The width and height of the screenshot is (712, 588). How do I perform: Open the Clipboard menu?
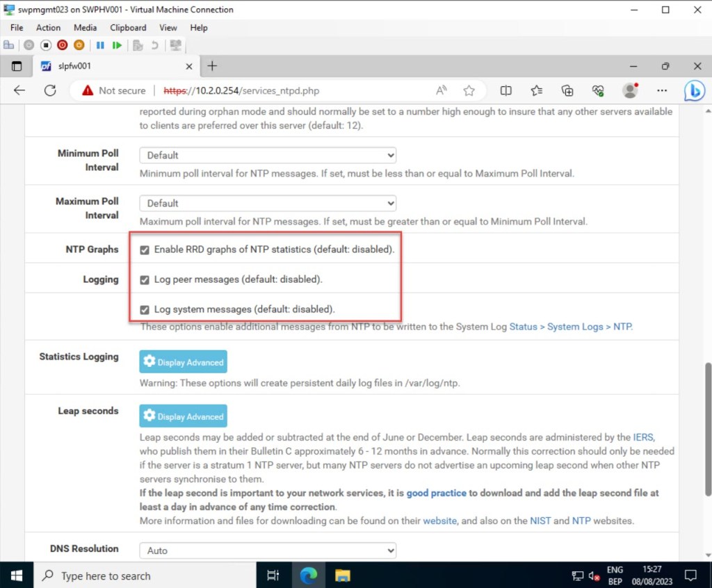pos(128,28)
